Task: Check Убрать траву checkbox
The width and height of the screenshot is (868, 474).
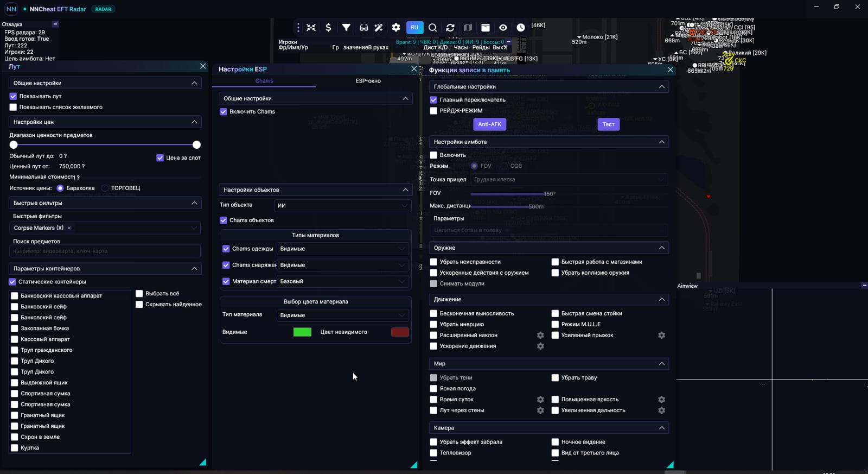Action: pyautogui.click(x=555, y=378)
